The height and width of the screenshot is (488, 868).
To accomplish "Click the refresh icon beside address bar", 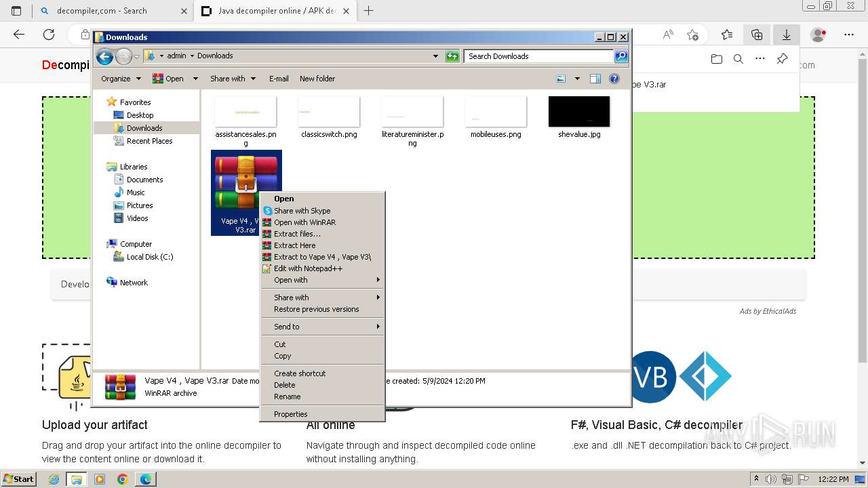I will coord(452,56).
